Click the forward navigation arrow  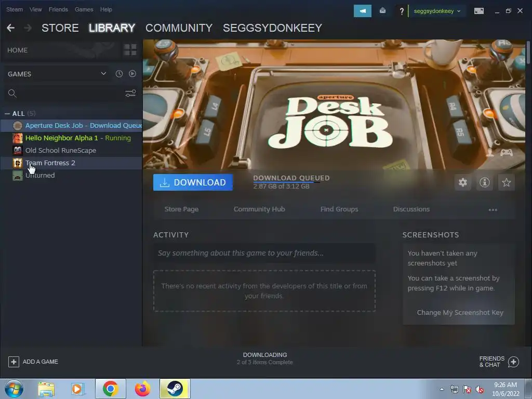(x=28, y=28)
